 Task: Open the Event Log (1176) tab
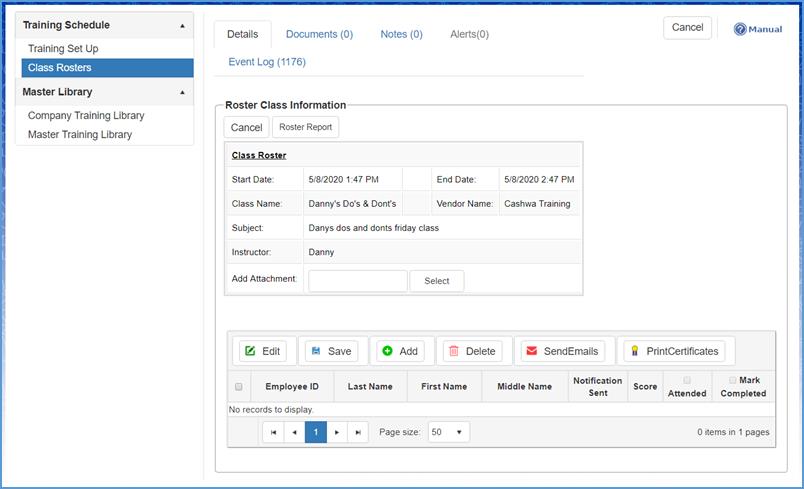[x=267, y=62]
